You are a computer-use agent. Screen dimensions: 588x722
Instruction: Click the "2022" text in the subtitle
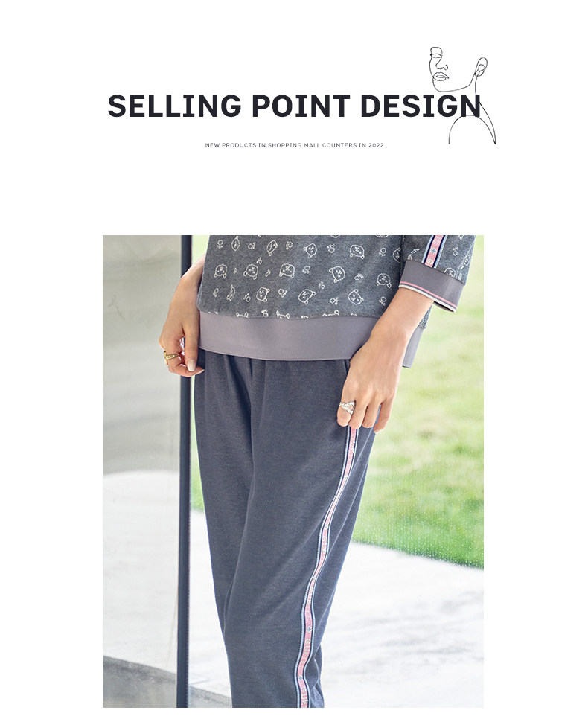(376, 145)
